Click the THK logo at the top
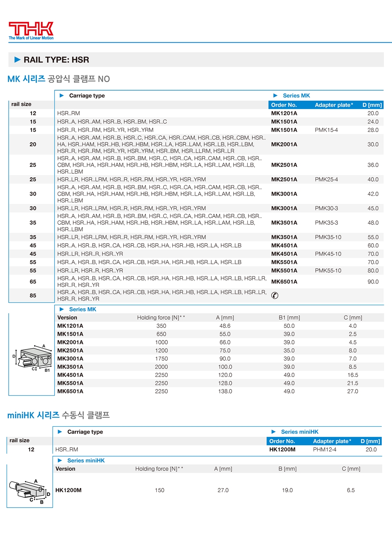This screenshot has height=555, width=392. tap(31, 31)
